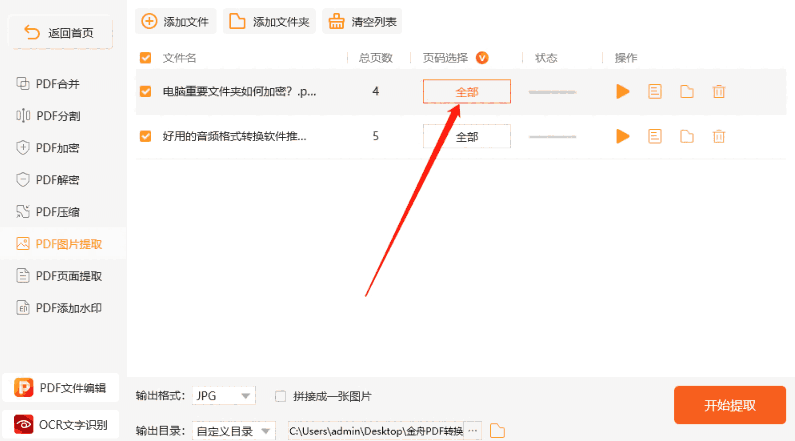
Task: Delete the 好用的音频格式转换软件 file with trash icon
Action: tap(718, 136)
